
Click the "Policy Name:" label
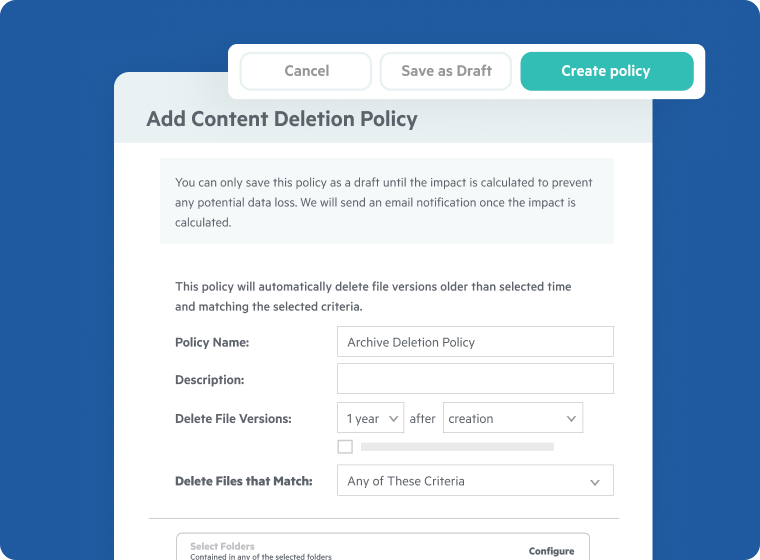212,342
